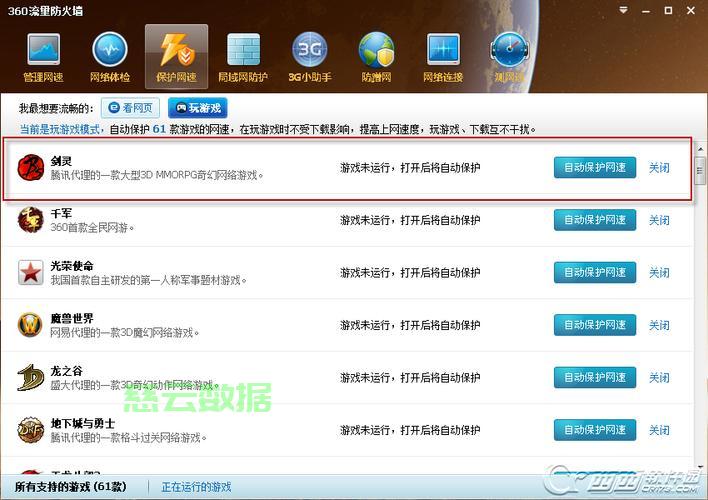The image size is (708, 500).
Task: Switch to 玩游戏 mode
Action: (x=198, y=108)
